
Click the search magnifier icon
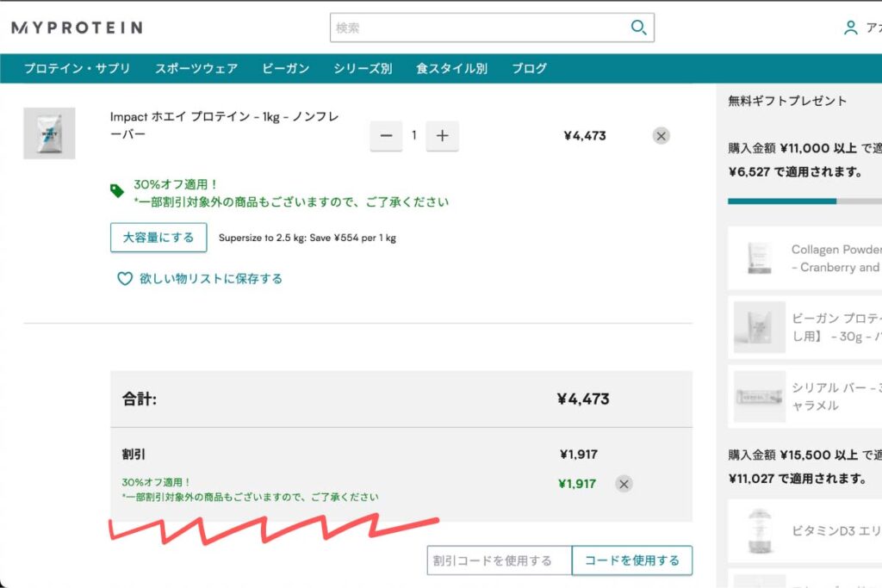tap(638, 27)
